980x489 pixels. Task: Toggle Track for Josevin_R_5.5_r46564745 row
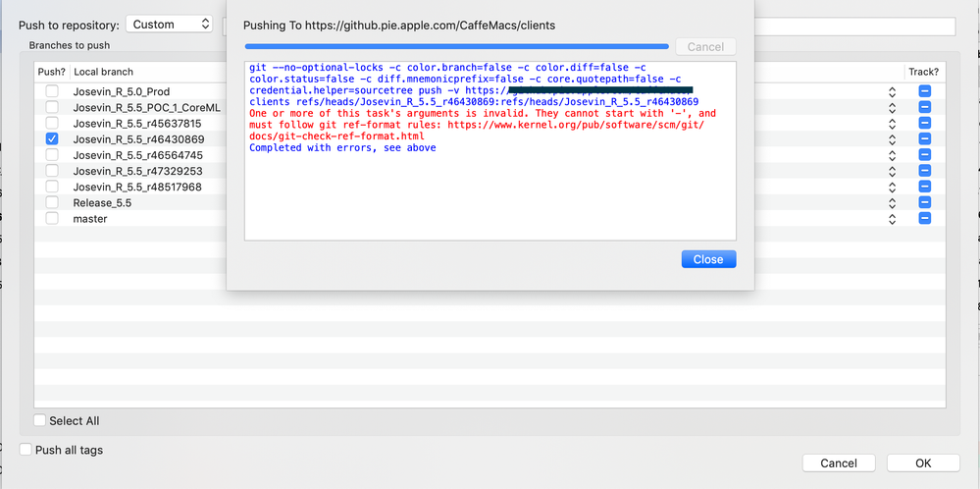pyautogui.click(x=924, y=155)
